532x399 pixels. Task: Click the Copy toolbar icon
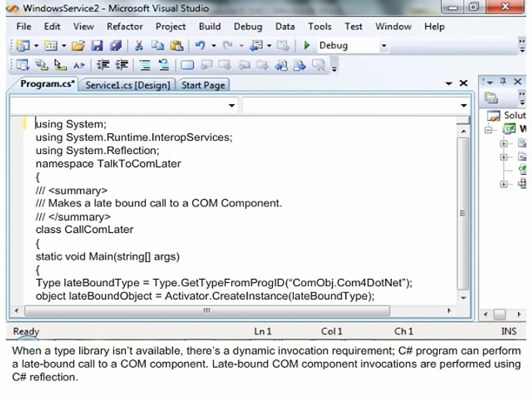[x=157, y=45]
